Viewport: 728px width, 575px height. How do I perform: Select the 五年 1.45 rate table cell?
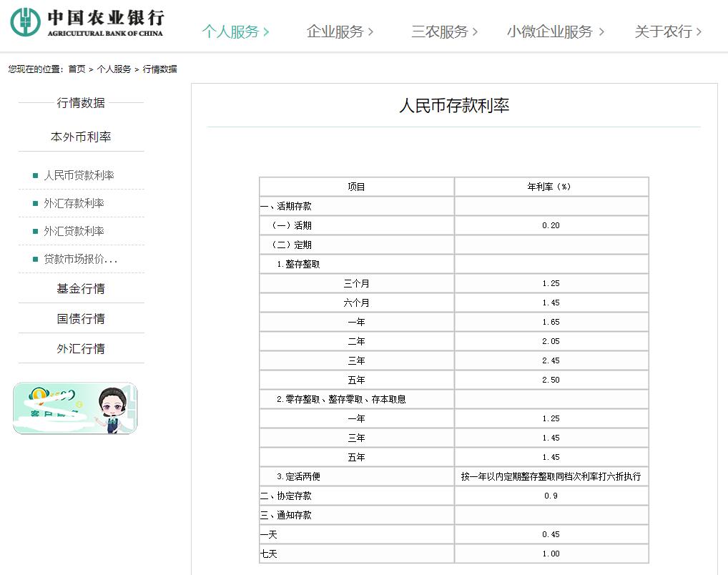pyautogui.click(x=551, y=456)
